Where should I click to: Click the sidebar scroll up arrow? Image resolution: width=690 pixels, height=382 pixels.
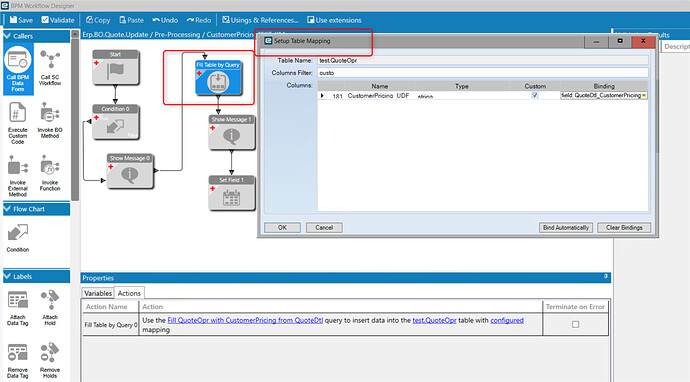(75, 34)
